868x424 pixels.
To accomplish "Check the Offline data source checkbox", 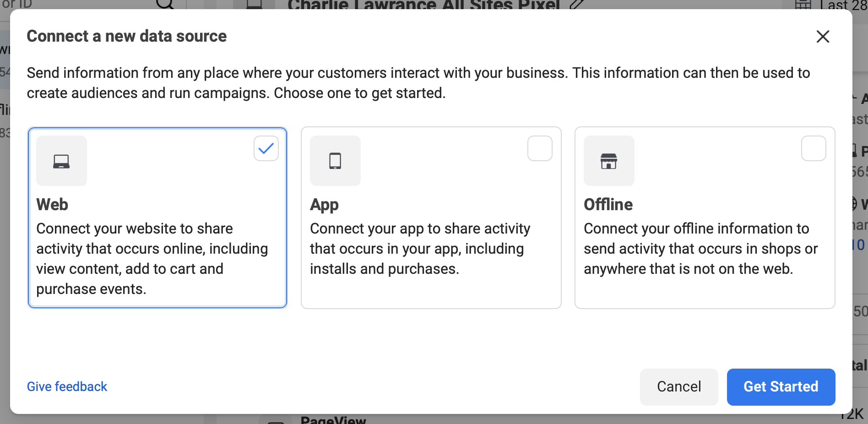I will tap(814, 148).
